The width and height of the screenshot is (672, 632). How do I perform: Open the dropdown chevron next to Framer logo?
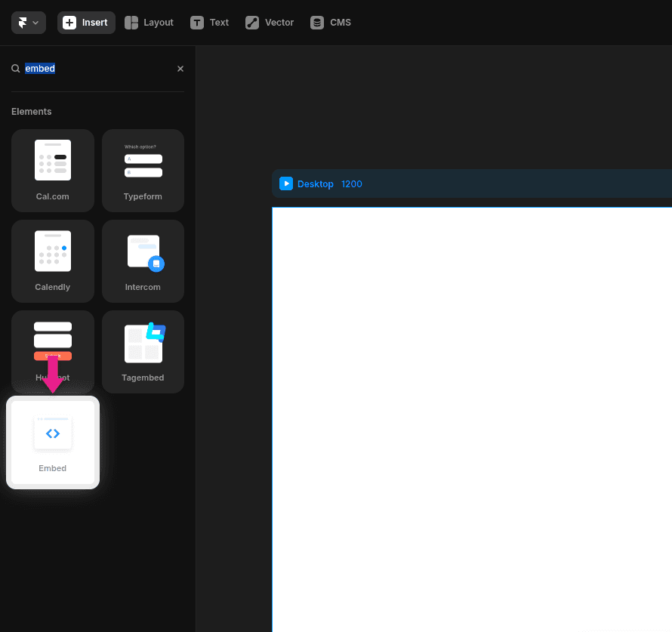tap(35, 23)
